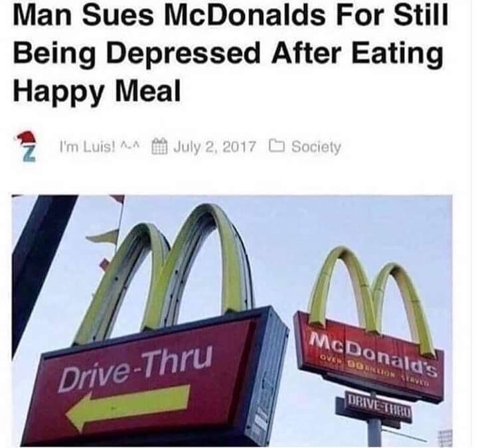Open the author page for I'm Luis!
478x448 pixels.
100,147
